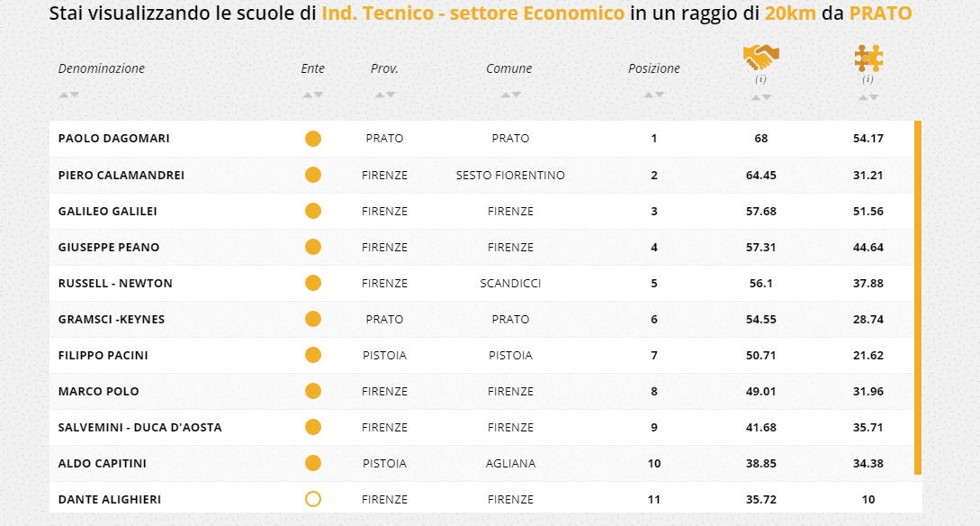Sort by Prov. using its arrows
Image resolution: width=980 pixels, height=526 pixels.
click(384, 95)
